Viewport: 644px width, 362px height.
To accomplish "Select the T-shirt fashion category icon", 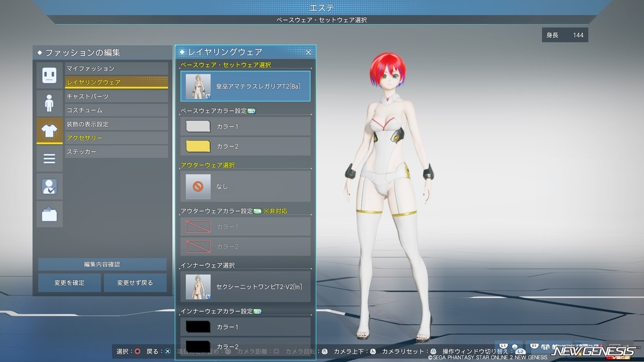I will 49,131.
